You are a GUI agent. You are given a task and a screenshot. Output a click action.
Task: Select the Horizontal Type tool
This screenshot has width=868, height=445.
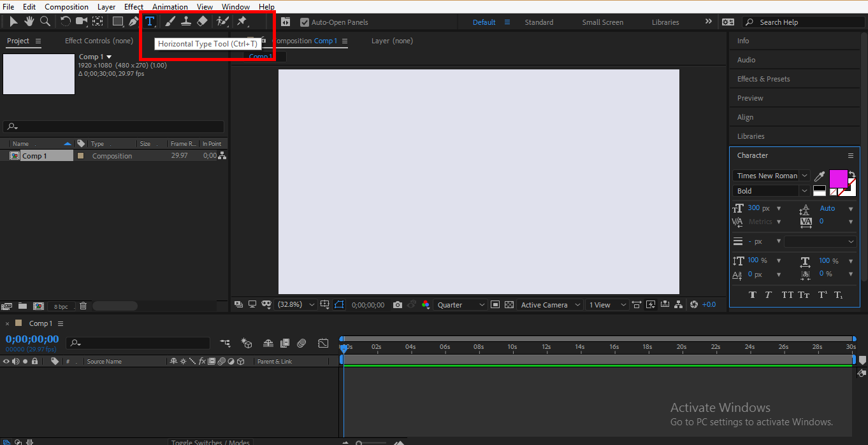[x=150, y=21]
